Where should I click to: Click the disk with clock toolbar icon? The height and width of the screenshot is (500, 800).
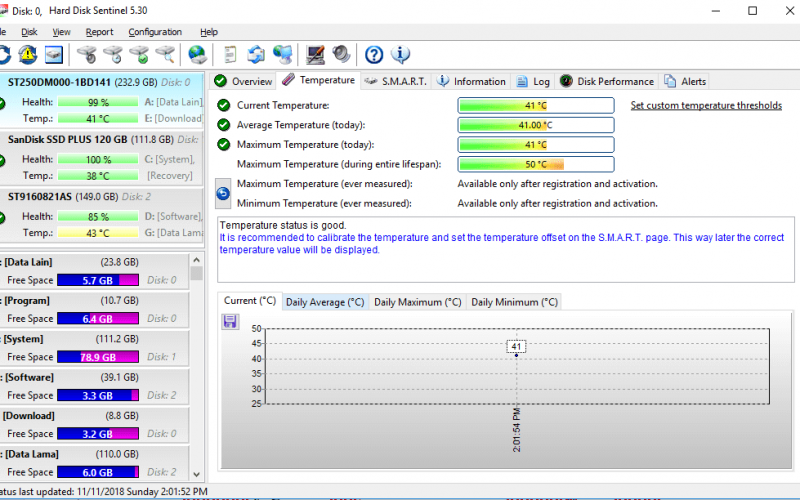click(113, 55)
